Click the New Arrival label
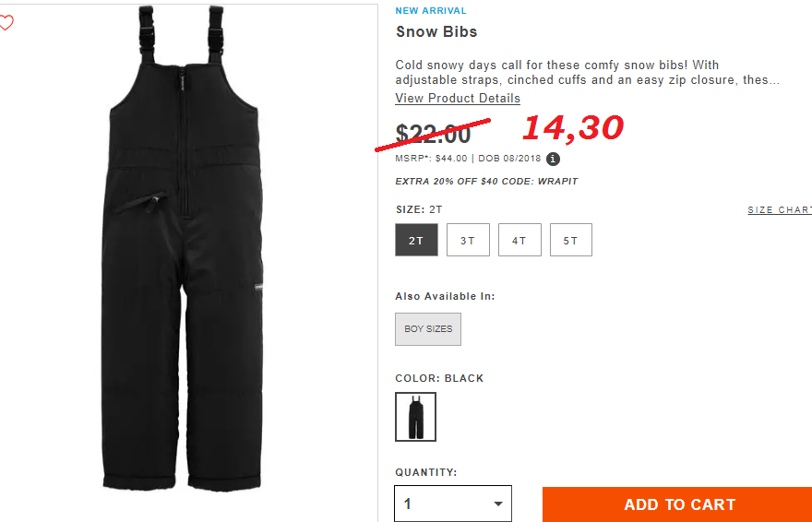 point(431,11)
